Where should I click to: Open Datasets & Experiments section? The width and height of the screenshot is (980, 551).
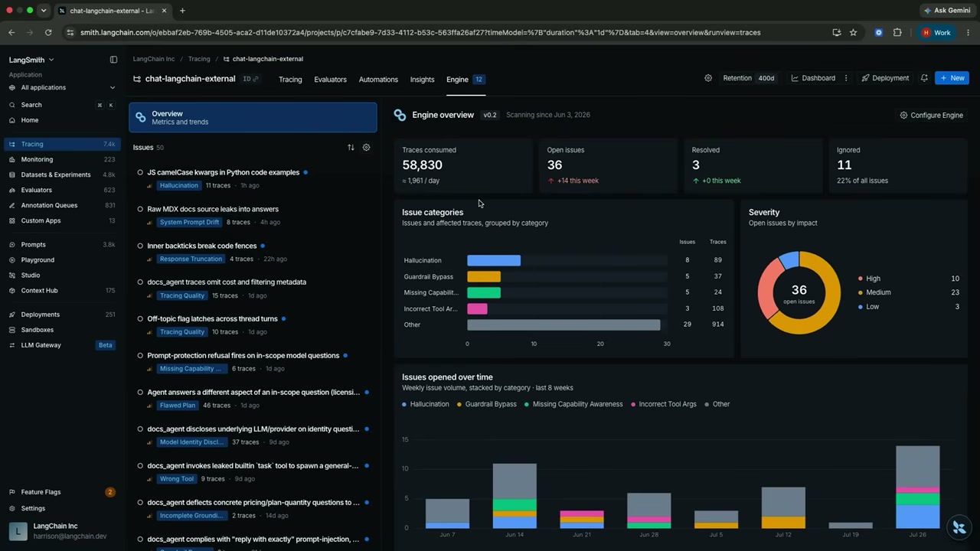click(x=62, y=174)
